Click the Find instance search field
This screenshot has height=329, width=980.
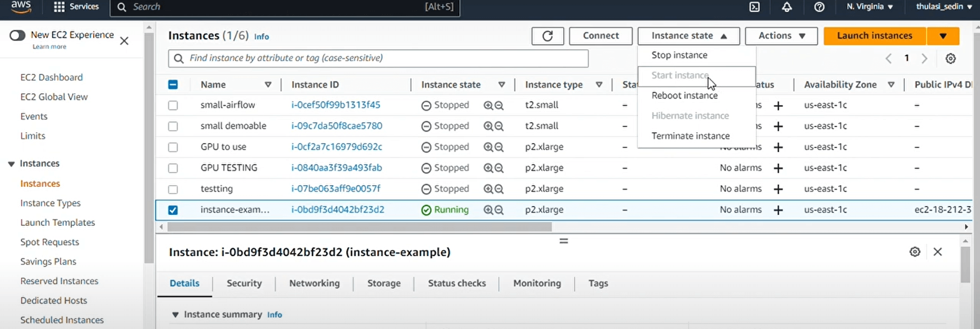pyautogui.click(x=378, y=58)
